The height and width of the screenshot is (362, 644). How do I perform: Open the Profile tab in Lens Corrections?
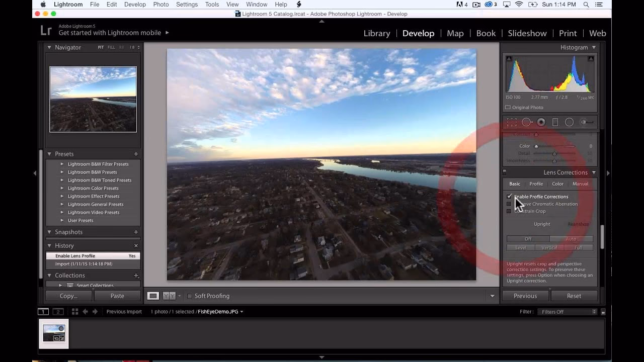(536, 184)
